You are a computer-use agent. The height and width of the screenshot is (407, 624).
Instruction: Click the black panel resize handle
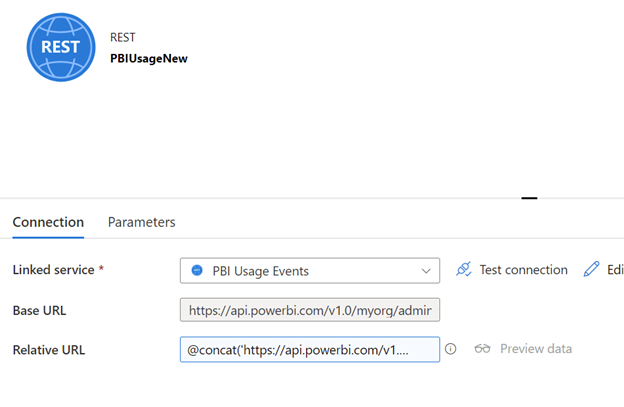[x=529, y=198]
